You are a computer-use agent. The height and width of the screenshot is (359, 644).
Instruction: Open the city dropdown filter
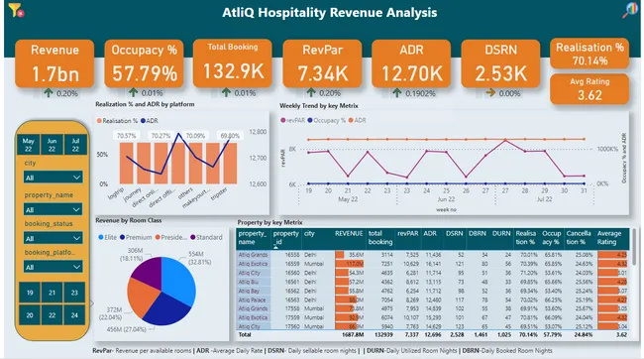click(x=53, y=178)
